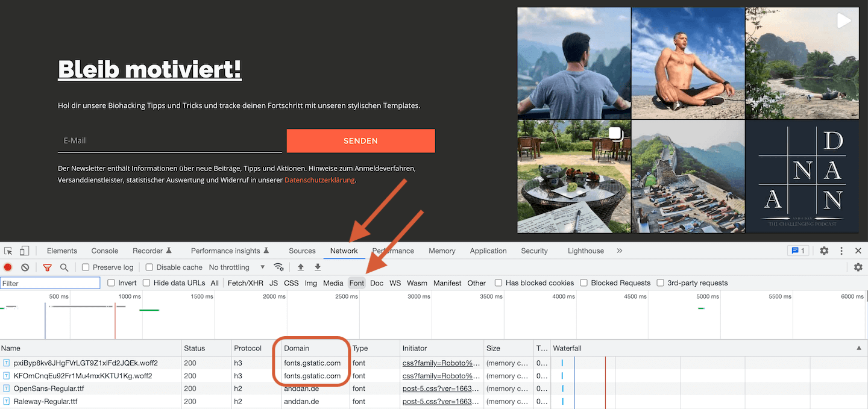The height and width of the screenshot is (409, 868).
Task: Toggle the device toolbar icon
Action: click(x=25, y=251)
